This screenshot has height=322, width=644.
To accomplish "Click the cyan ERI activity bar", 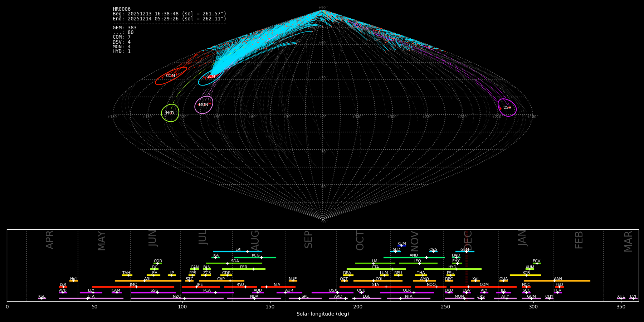I will coord(238,252).
